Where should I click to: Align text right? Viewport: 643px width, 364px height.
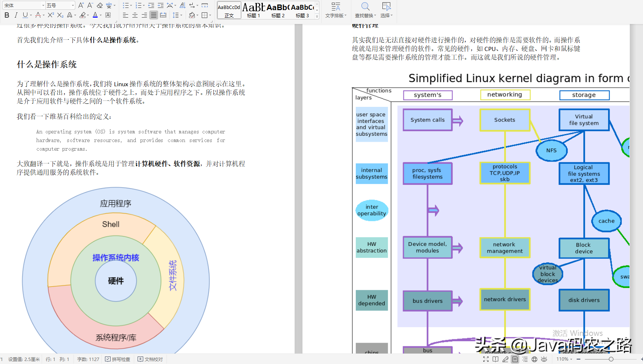point(144,15)
